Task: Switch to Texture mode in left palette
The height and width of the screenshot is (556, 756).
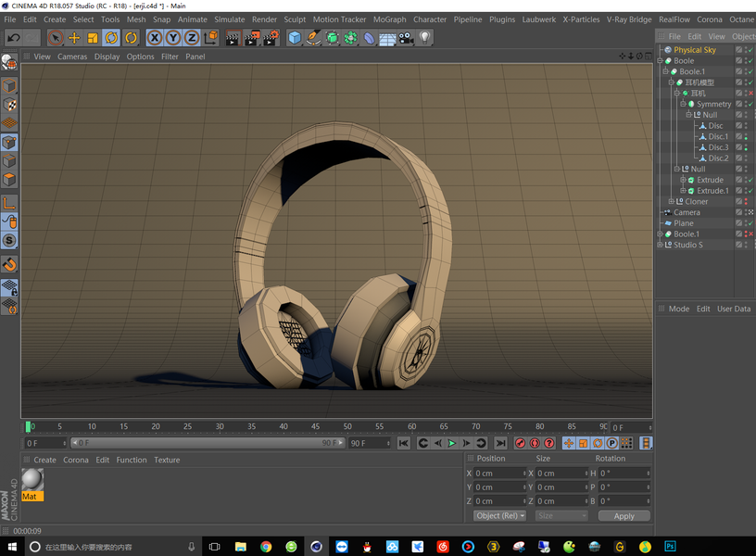Action: click(x=9, y=105)
